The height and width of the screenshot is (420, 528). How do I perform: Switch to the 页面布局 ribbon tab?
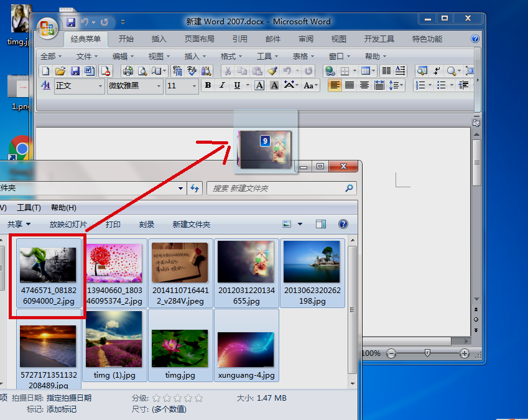pos(200,39)
